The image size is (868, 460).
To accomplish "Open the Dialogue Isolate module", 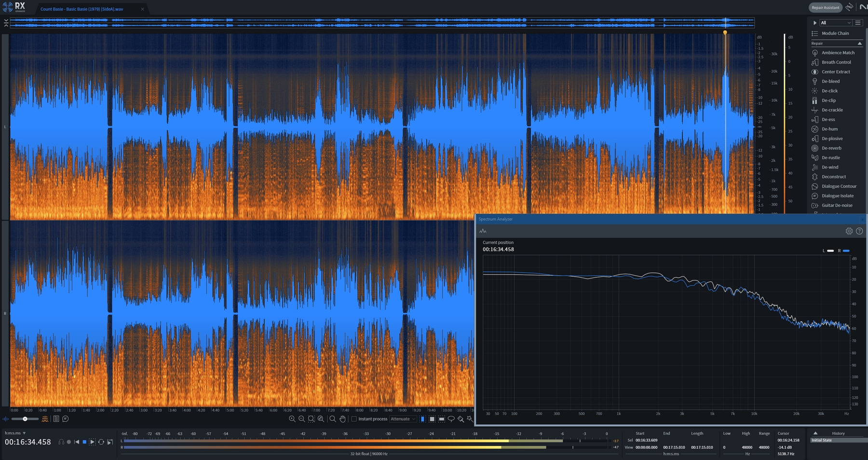I will pos(837,196).
